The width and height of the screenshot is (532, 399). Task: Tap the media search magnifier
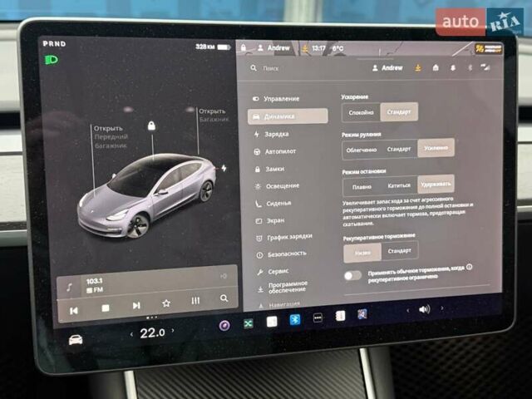tap(224, 299)
